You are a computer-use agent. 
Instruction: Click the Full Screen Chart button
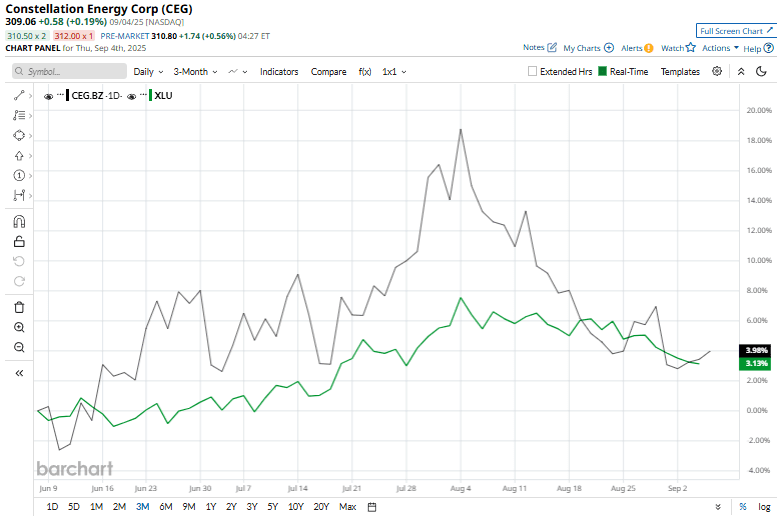pyautogui.click(x=735, y=31)
